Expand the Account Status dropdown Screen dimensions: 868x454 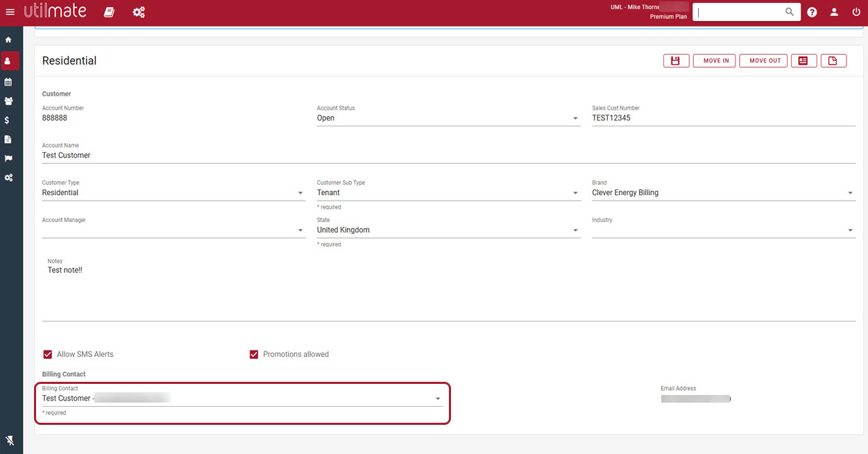click(x=448, y=118)
